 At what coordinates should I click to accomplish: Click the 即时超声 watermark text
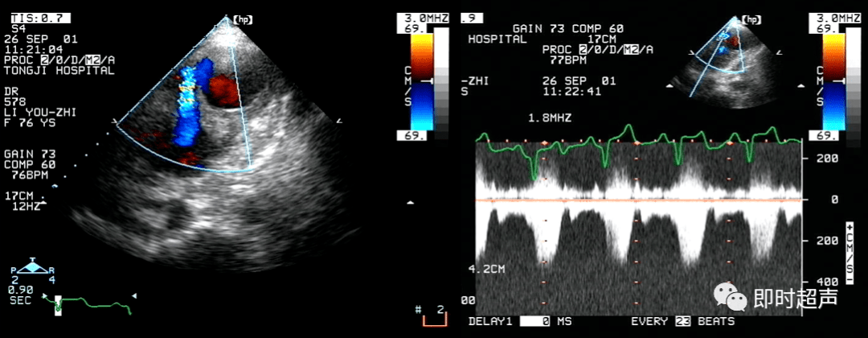(796, 299)
